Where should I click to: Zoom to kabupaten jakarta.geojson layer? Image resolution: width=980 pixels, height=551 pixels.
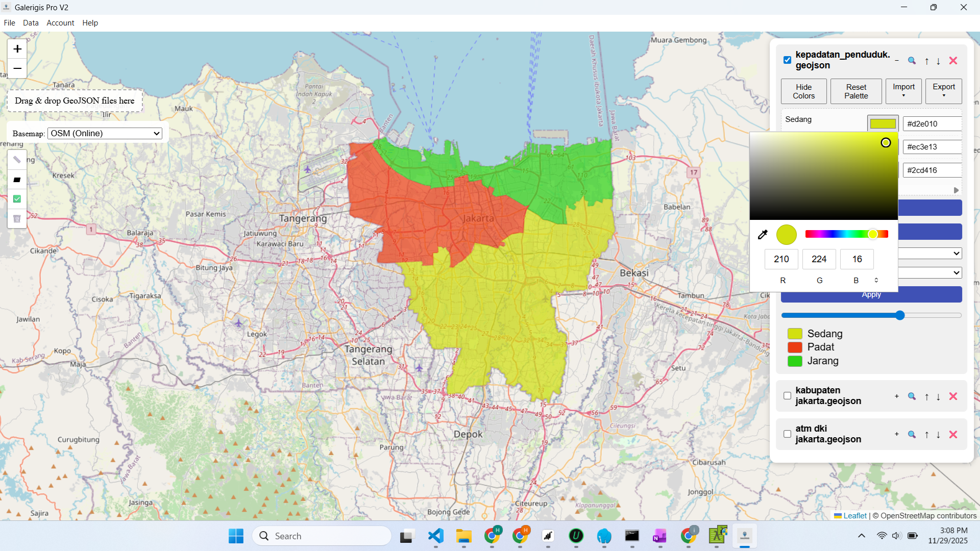pyautogui.click(x=912, y=396)
